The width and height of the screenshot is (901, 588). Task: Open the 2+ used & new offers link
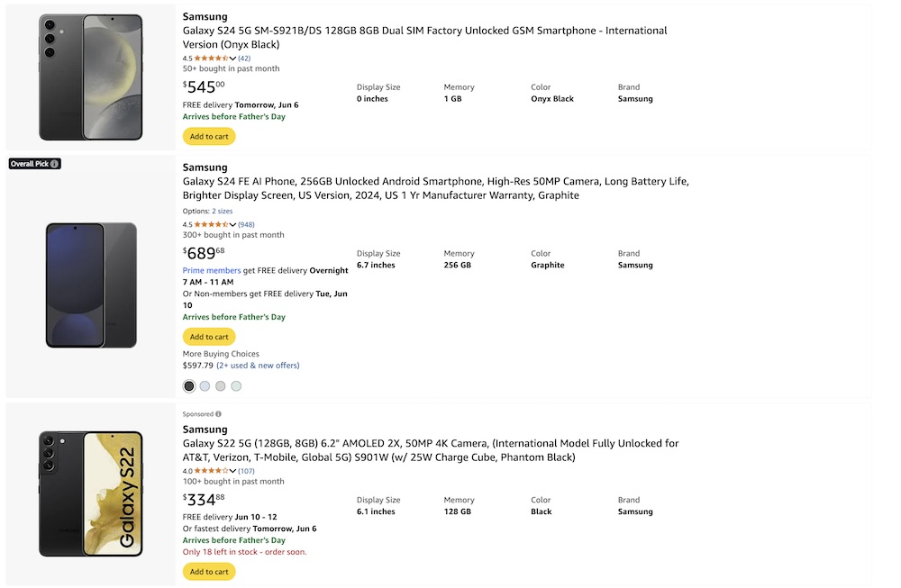tap(258, 366)
